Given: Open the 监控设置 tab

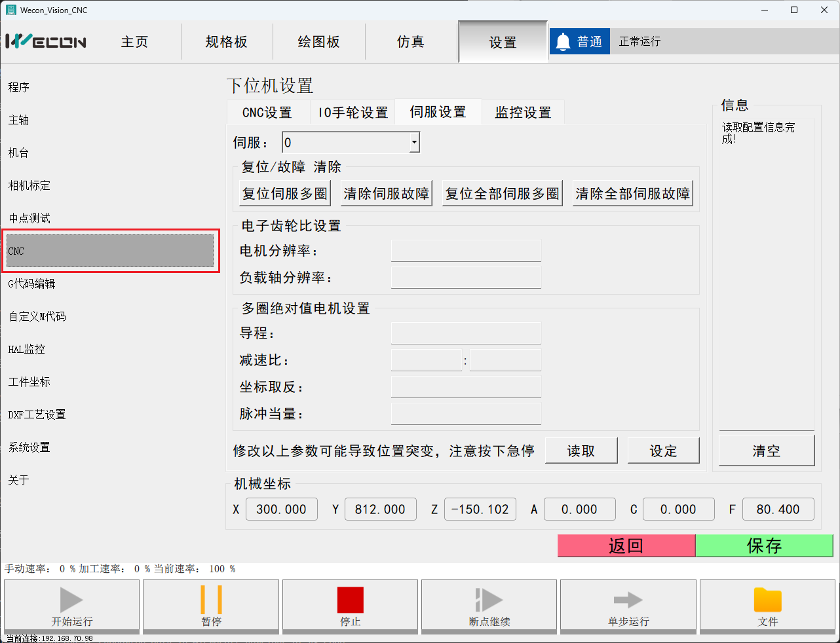Looking at the screenshot, I should 523,113.
